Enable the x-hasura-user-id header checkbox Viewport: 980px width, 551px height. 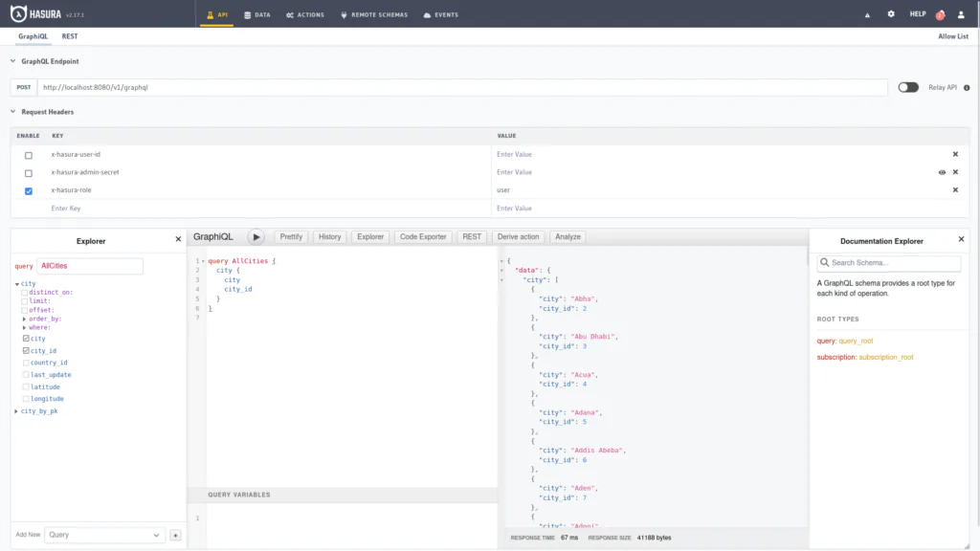(x=28, y=155)
